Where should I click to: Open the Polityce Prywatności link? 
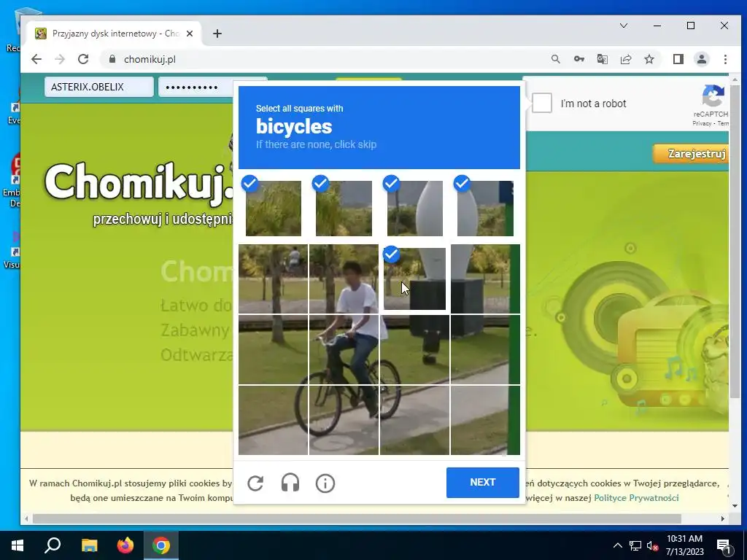[636, 497]
